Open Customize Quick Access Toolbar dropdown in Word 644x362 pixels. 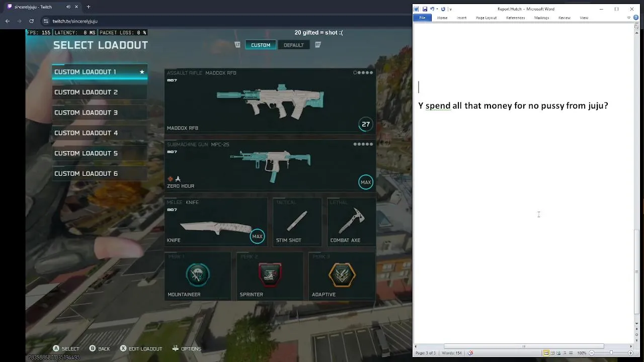450,10
